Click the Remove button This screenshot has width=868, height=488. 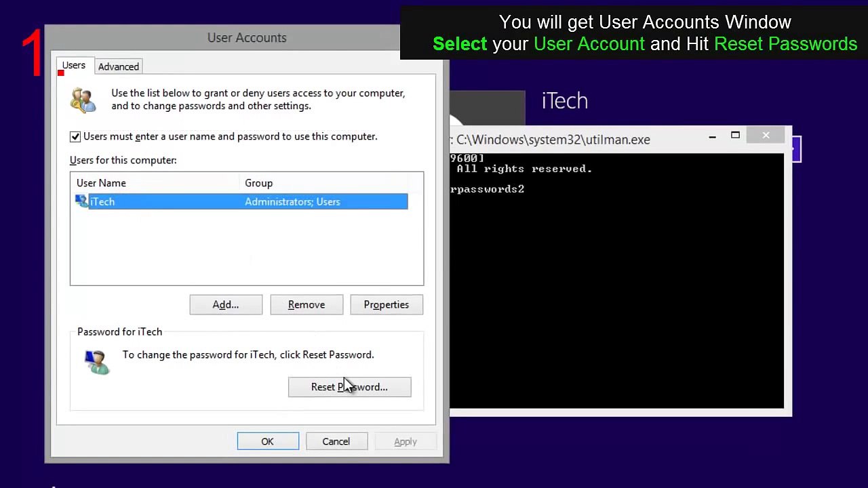pos(307,304)
